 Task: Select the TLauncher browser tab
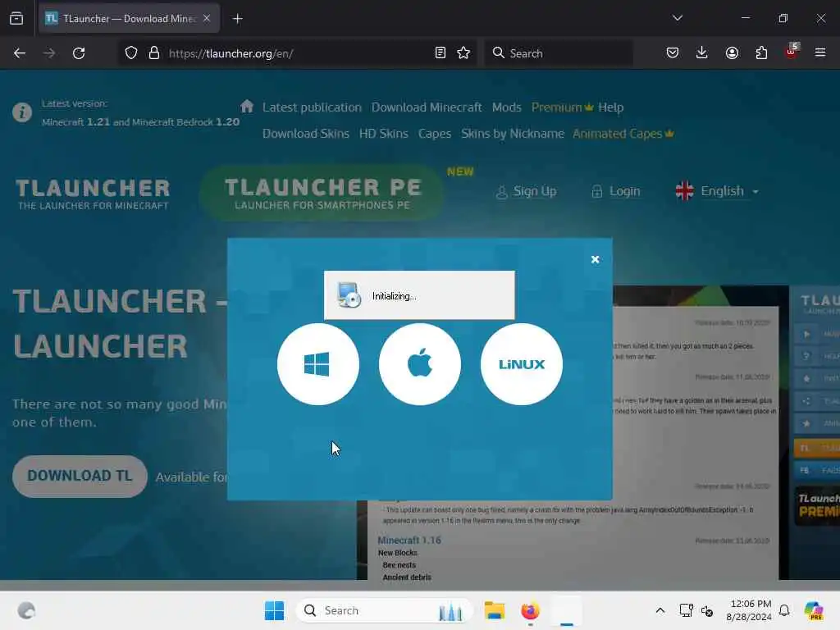[x=129, y=19]
